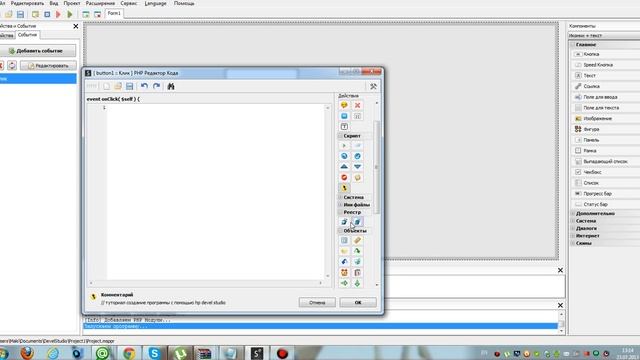Click the T text input action icon
Viewport: 640px width, 360px height.
click(x=344, y=127)
